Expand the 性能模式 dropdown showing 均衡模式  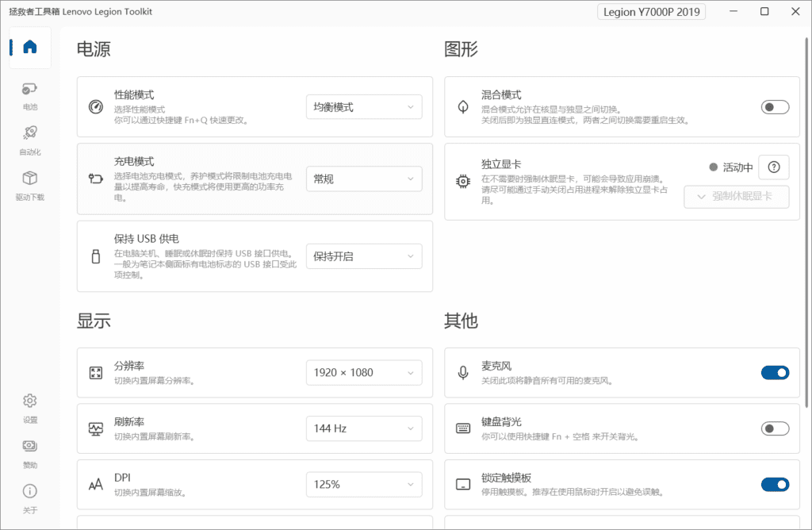tap(364, 107)
